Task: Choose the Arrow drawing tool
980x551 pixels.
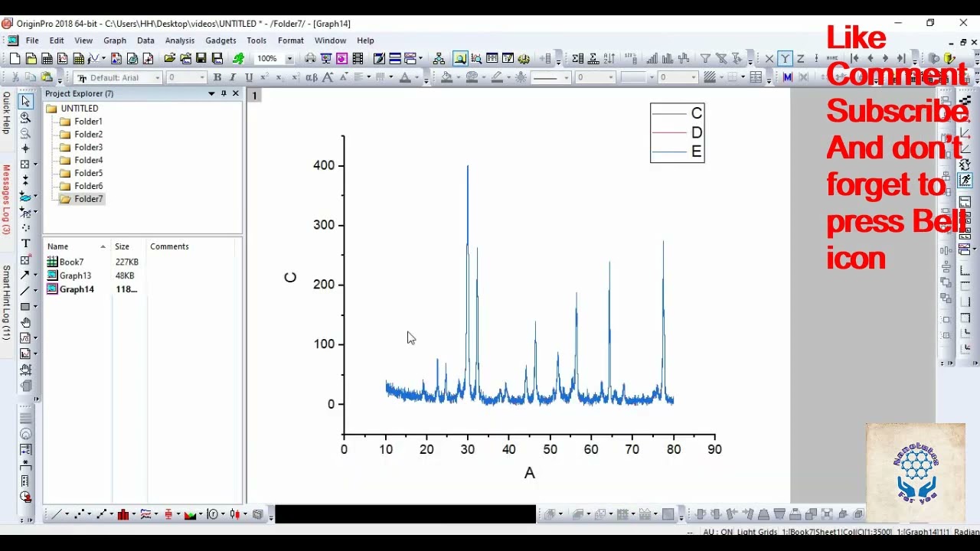Action: tap(25, 275)
